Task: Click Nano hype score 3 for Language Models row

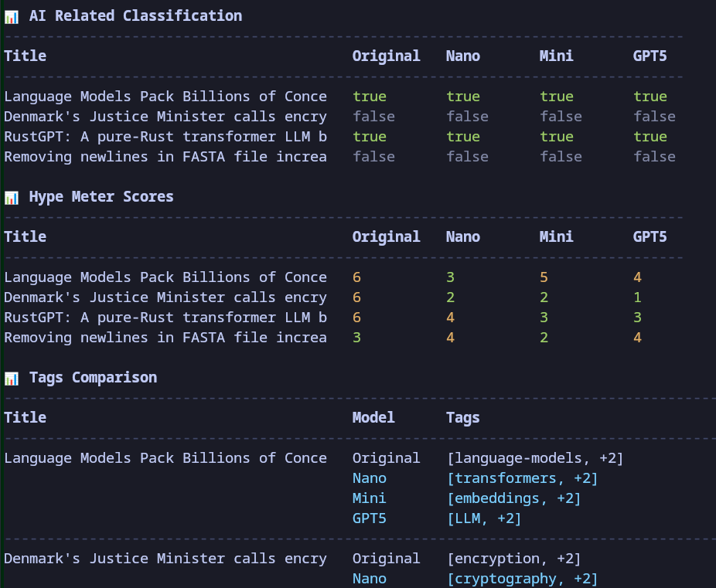Action: [450, 277]
